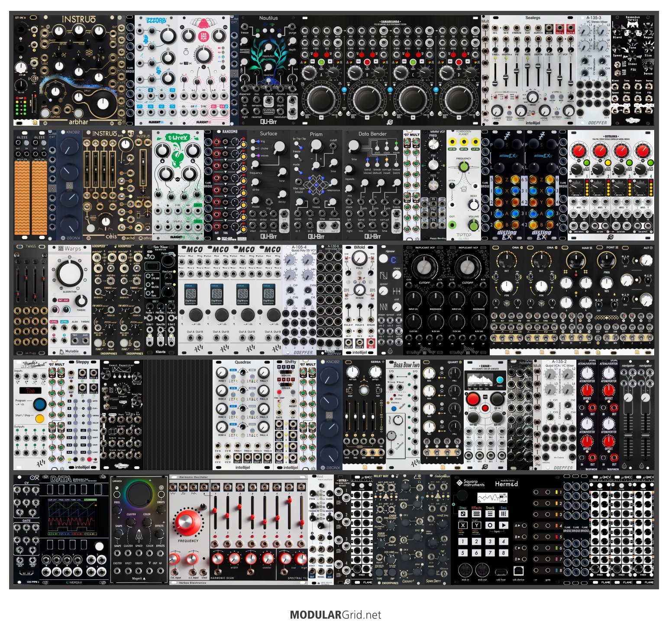Click Hermod output D jack
672x624 pixels.
pyautogui.click(x=524, y=559)
